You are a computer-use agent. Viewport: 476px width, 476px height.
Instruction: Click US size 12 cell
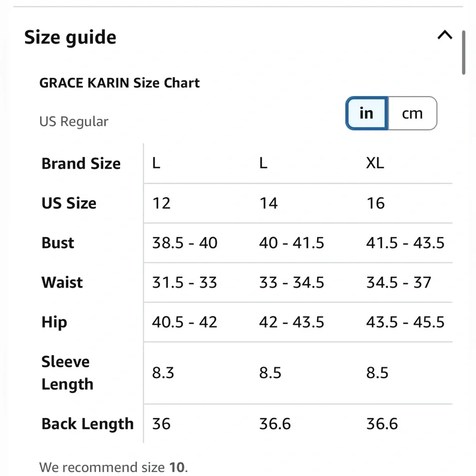point(161,203)
